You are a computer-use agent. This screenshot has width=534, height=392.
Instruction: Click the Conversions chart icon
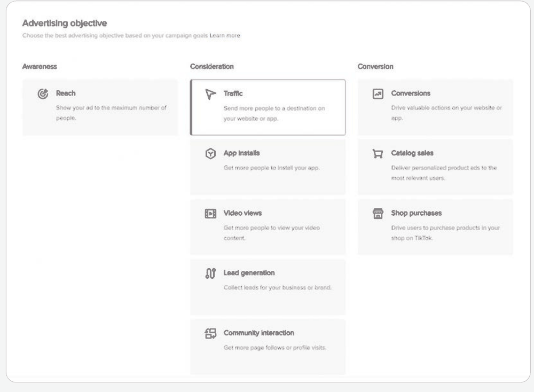pos(378,93)
